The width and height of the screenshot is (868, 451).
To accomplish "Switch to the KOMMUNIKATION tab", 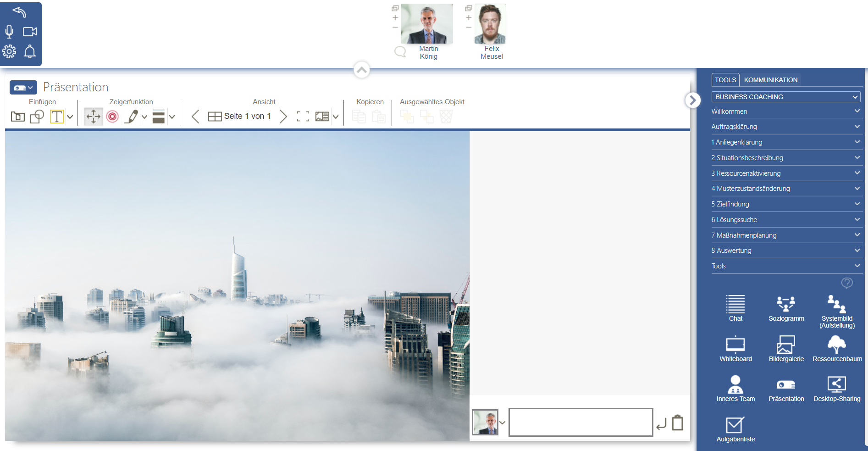I will (x=771, y=80).
